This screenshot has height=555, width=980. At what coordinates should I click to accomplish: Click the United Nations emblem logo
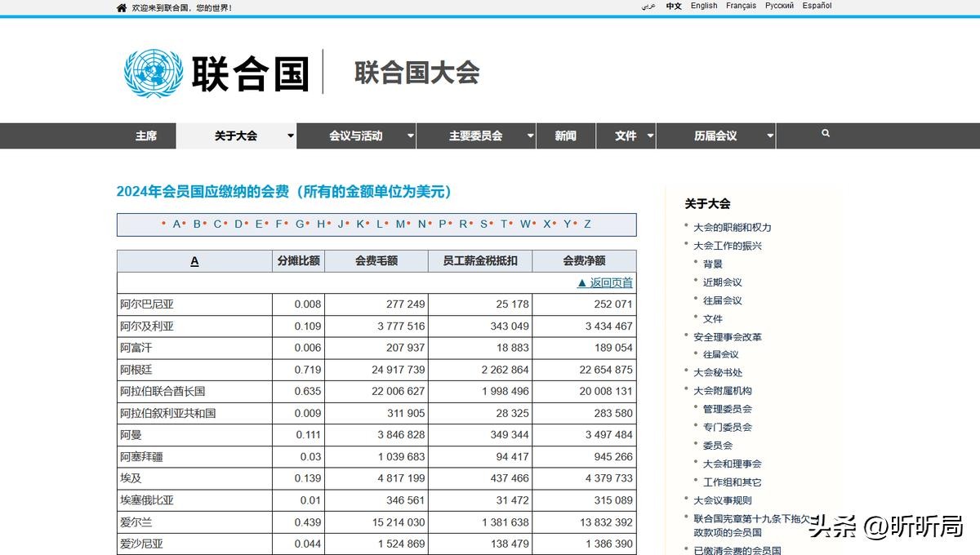click(153, 73)
